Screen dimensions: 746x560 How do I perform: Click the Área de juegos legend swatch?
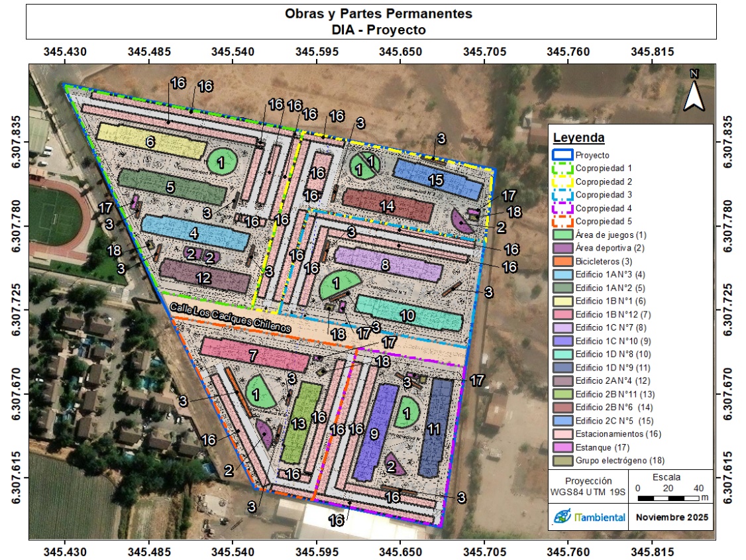click(x=562, y=235)
